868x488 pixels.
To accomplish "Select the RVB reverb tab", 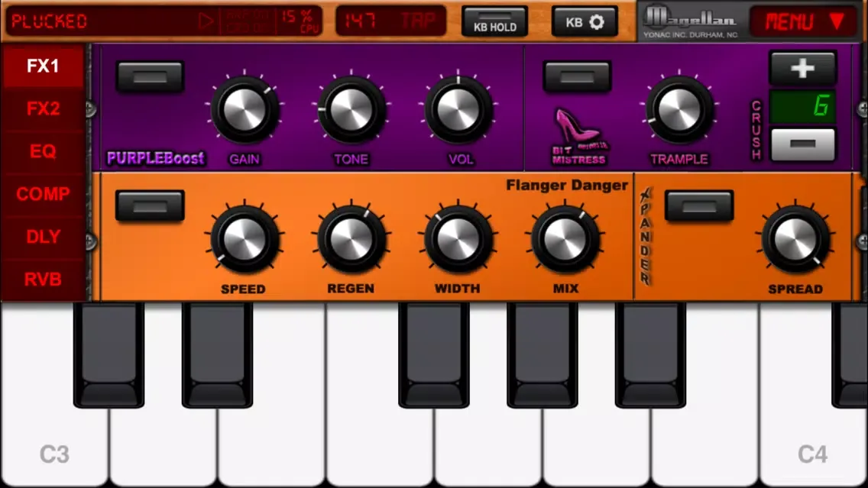I will pos(43,279).
